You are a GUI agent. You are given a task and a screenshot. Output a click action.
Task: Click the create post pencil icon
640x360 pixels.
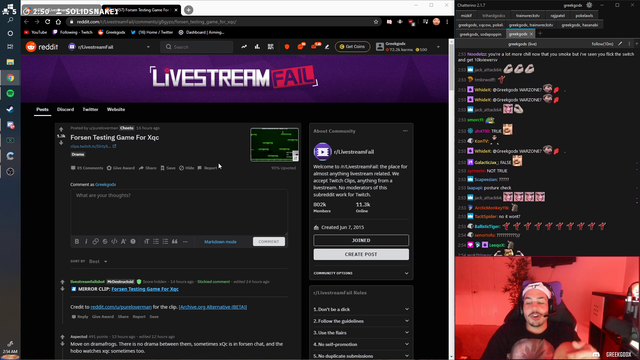pyautogui.click(x=327, y=47)
